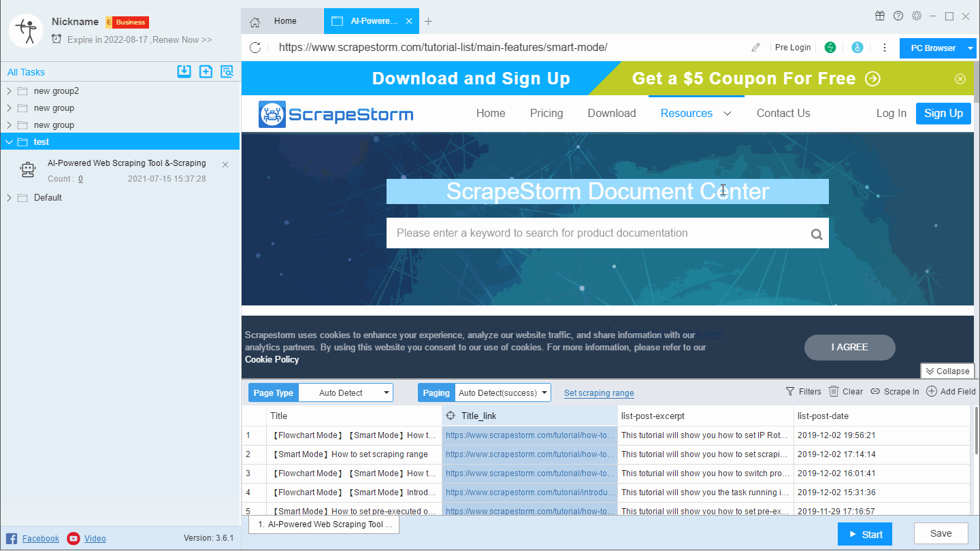Select the Page Type toggle button

click(x=273, y=393)
